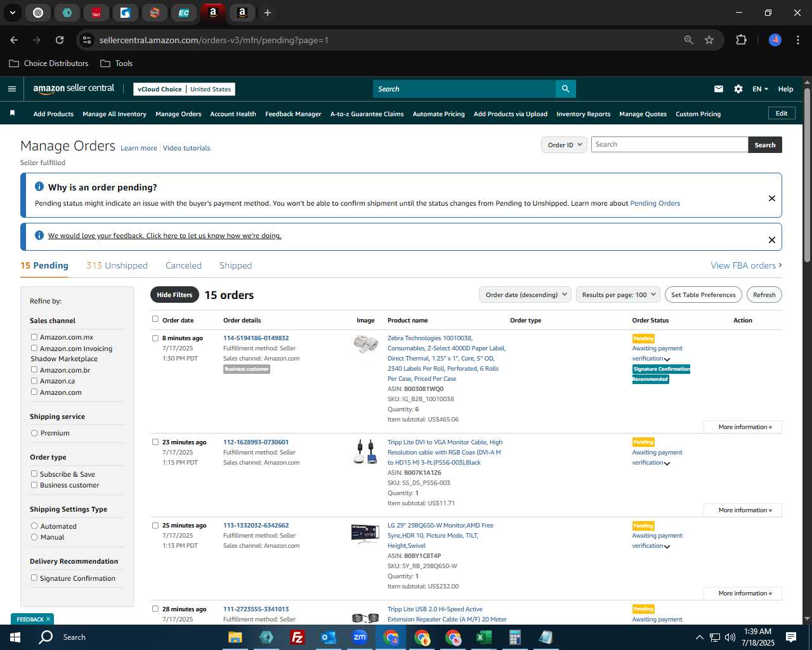Click the Refresh button
812x650 pixels.
point(764,295)
